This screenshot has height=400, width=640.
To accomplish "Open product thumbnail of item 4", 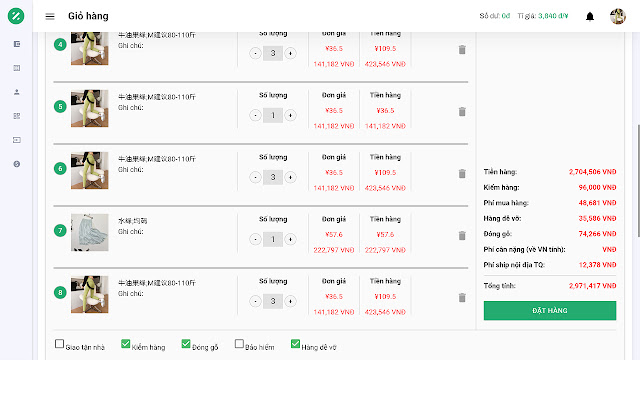I will tap(90, 48).
